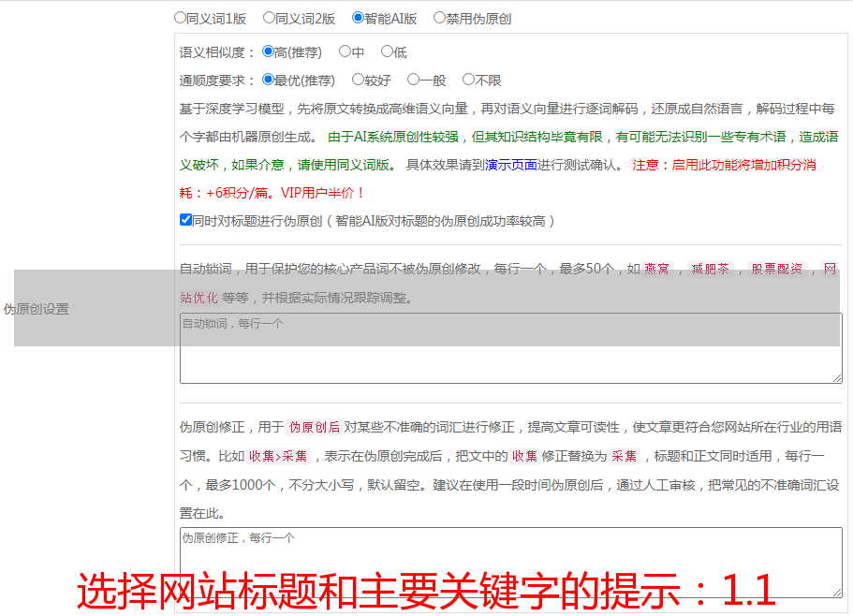Click the 通顺度要求 label

point(216,81)
